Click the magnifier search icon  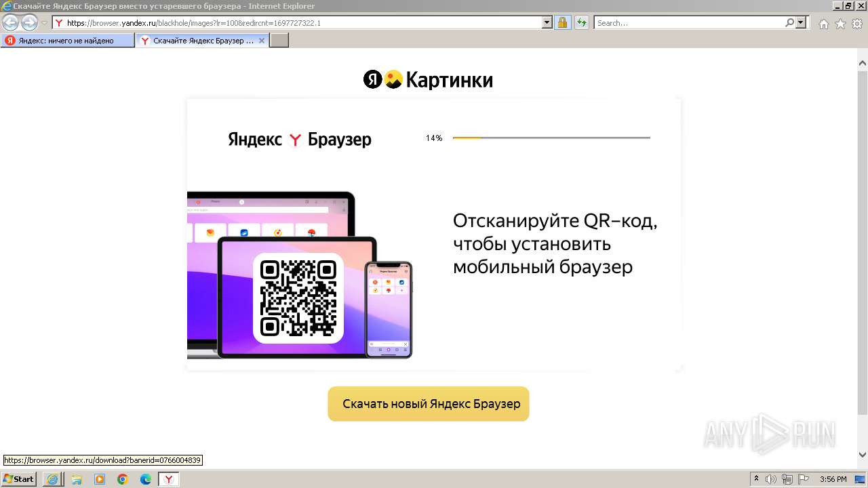(789, 22)
